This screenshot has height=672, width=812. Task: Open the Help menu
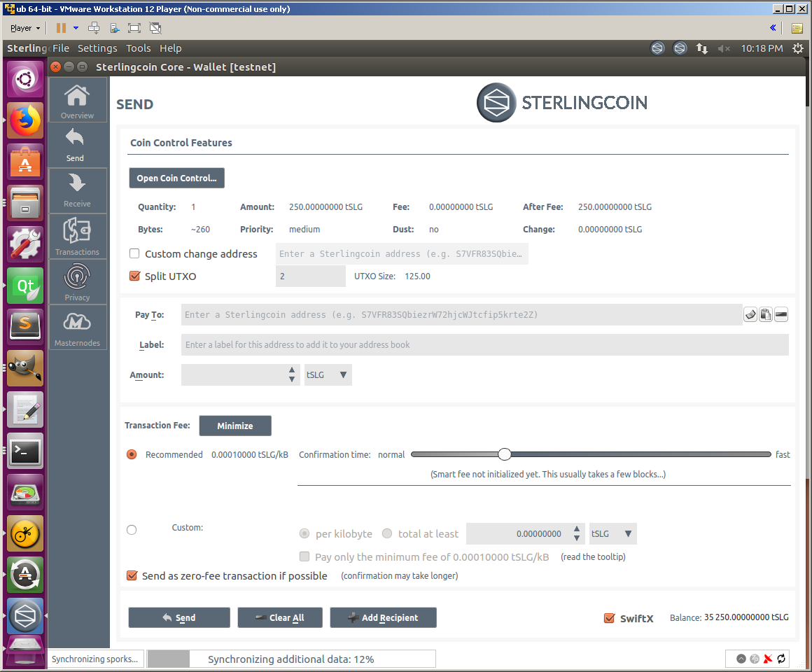170,48
